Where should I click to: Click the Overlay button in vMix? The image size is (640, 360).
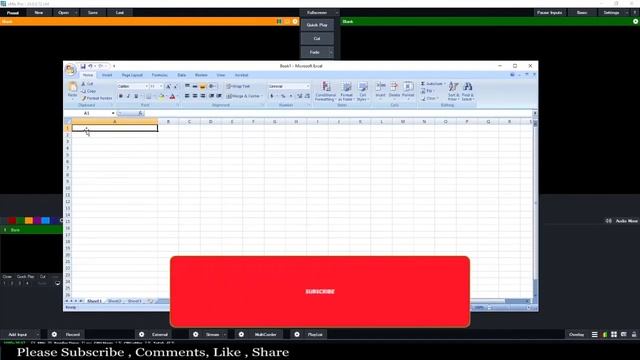pos(576,334)
